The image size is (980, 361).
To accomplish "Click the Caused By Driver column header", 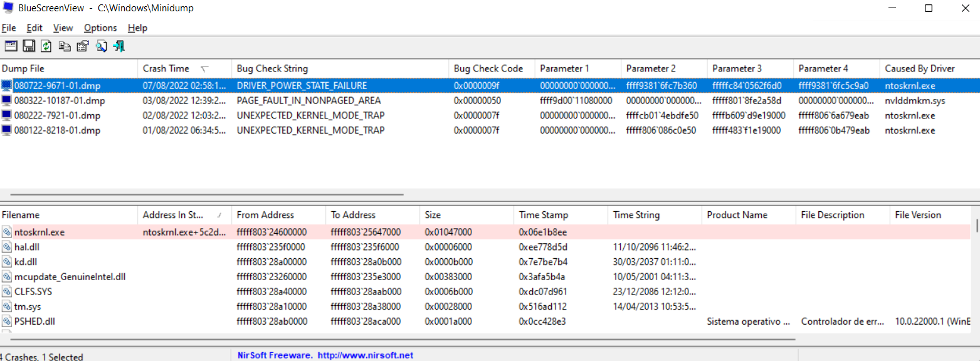I will [919, 68].
